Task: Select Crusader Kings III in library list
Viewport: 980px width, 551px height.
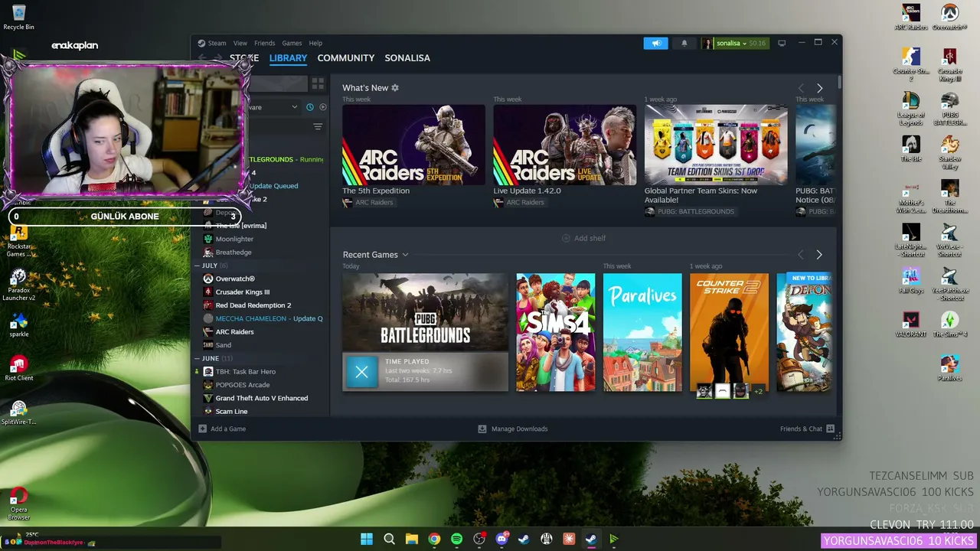Action: click(243, 292)
